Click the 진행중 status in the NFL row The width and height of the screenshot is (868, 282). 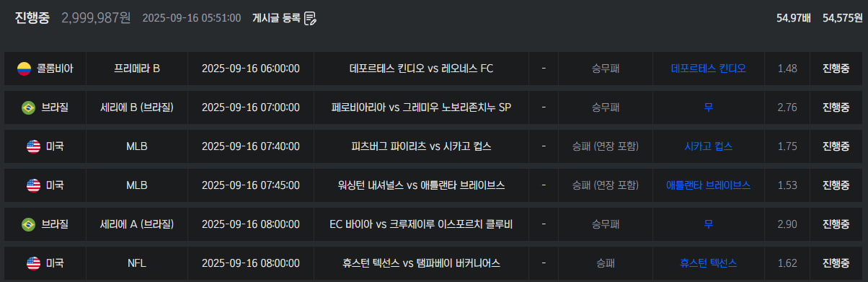(x=836, y=263)
